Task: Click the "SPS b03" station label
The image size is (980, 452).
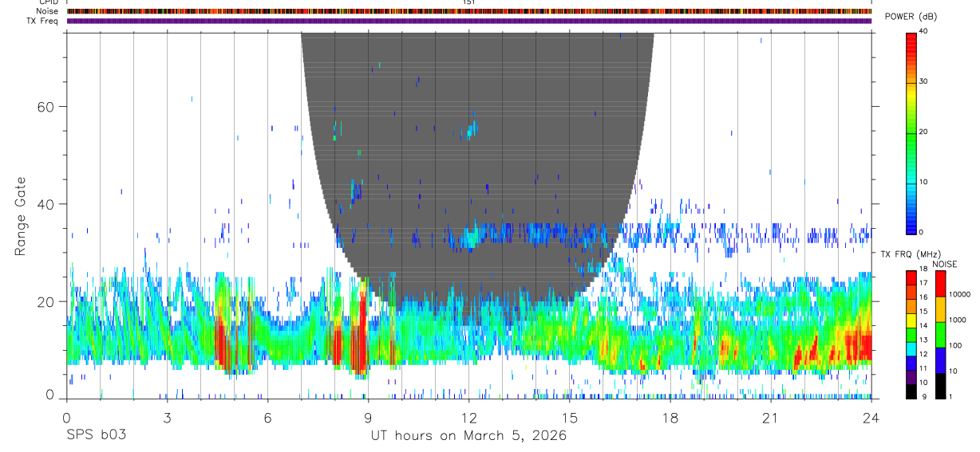Action: [96, 436]
